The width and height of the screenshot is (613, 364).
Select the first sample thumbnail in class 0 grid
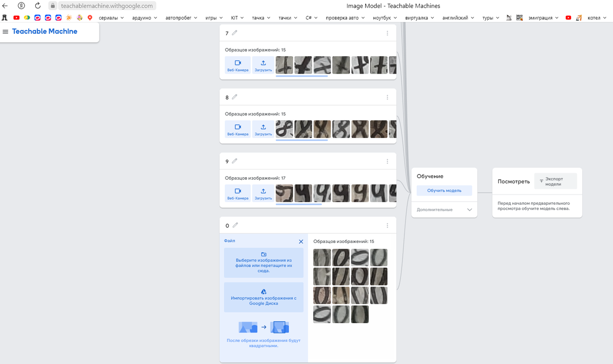(322, 257)
